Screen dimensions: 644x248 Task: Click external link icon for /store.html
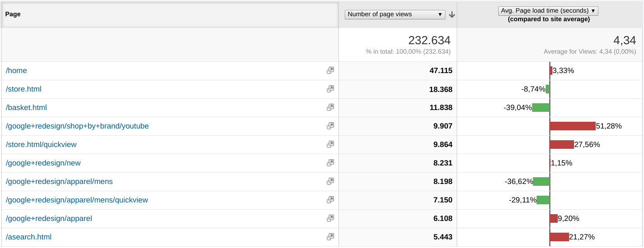point(330,89)
